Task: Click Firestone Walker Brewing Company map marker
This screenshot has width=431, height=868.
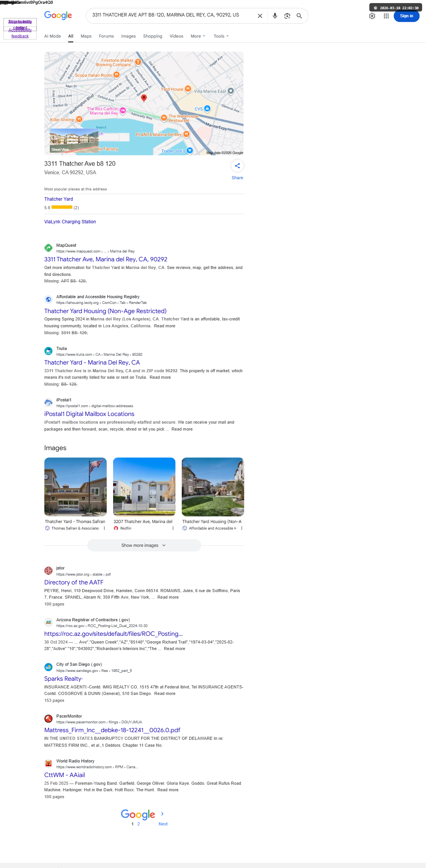Action: (x=138, y=62)
